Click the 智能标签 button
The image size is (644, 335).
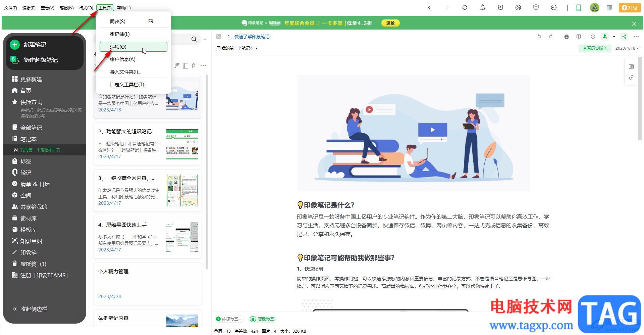[x=263, y=319]
